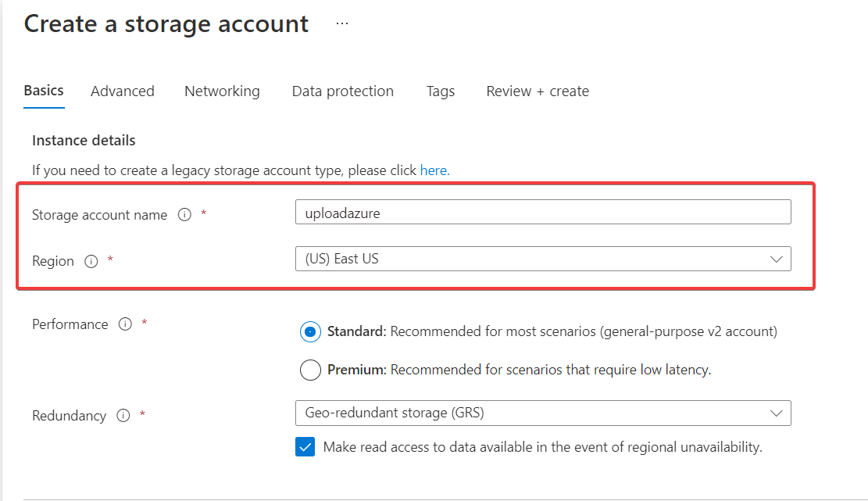The width and height of the screenshot is (868, 501).
Task: Uncheck the make read access available checkbox
Action: pyautogui.click(x=305, y=447)
